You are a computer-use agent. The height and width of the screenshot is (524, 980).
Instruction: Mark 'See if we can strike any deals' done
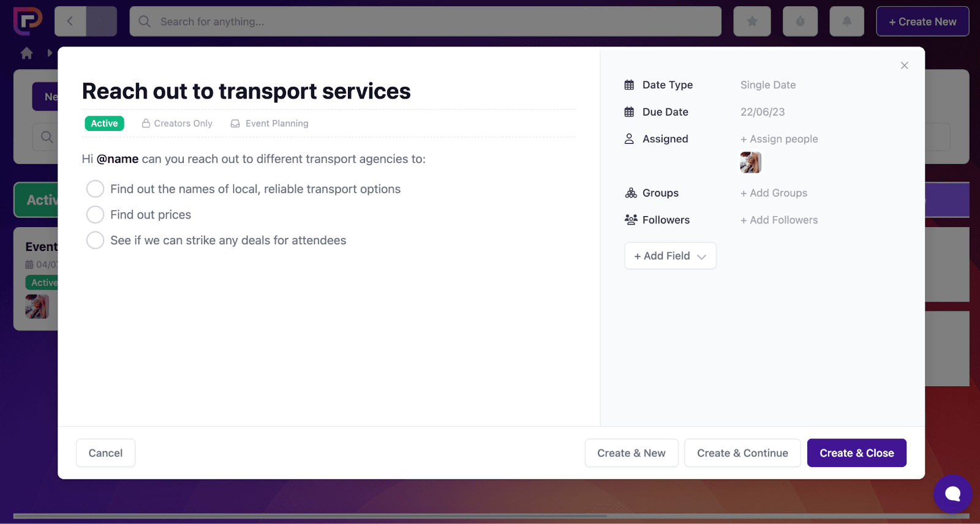(95, 241)
